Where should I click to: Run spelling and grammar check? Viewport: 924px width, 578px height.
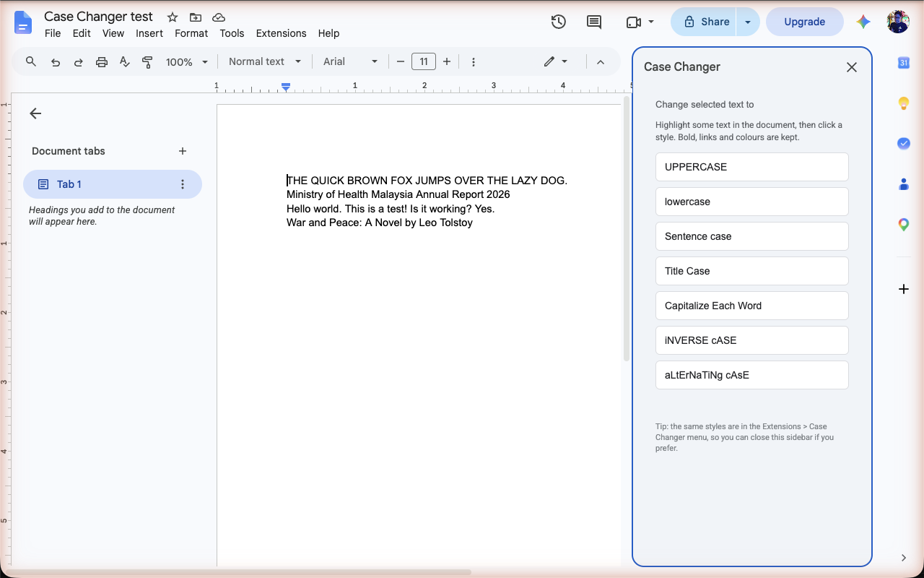pyautogui.click(x=124, y=62)
